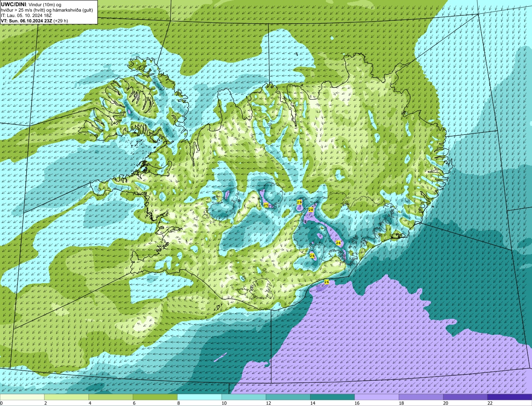
Task: Select the initial time 'IT: Lau. 05. 10. 2024 18Z'
Action: coord(27,15)
